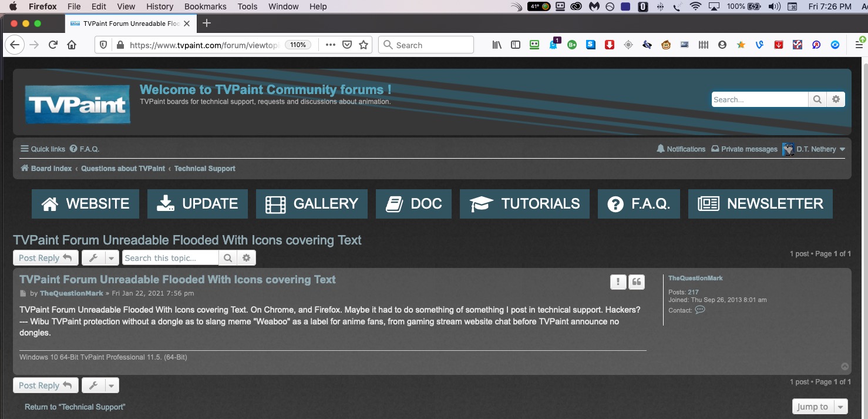Open the Bookmarks menu
The image size is (868, 419).
205,6
